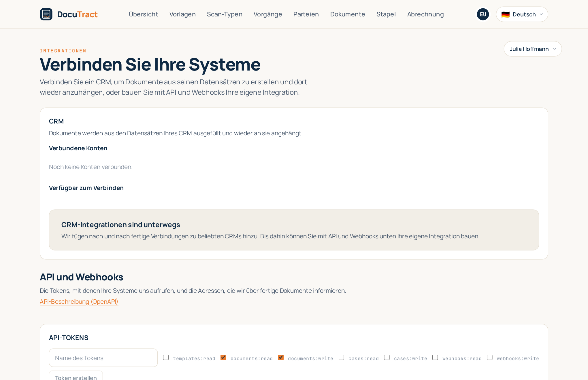Tick the cases:read checkbox
This screenshot has height=380, width=588.
click(x=341, y=357)
